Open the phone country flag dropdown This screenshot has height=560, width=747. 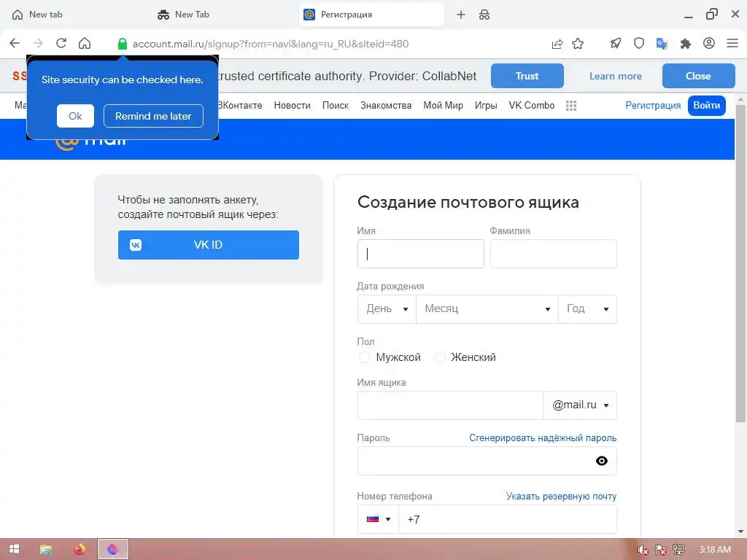[x=379, y=519]
